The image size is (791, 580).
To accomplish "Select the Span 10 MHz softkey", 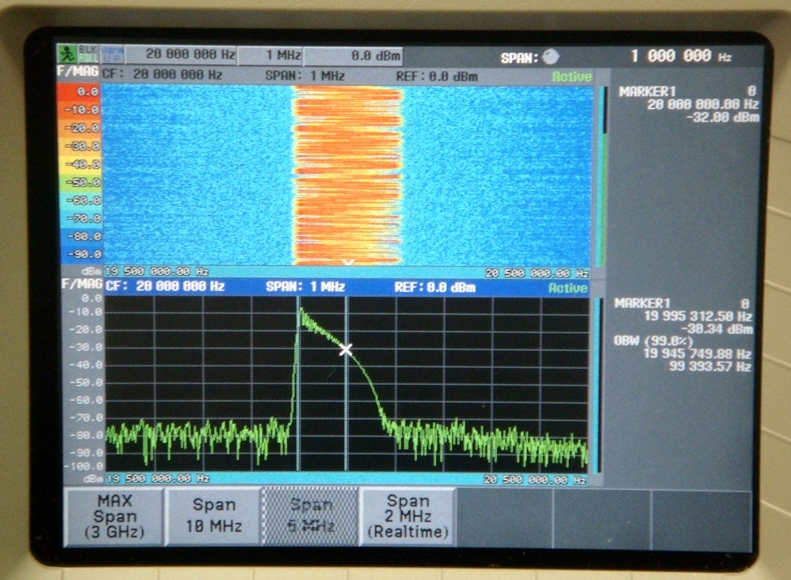I will (x=214, y=515).
